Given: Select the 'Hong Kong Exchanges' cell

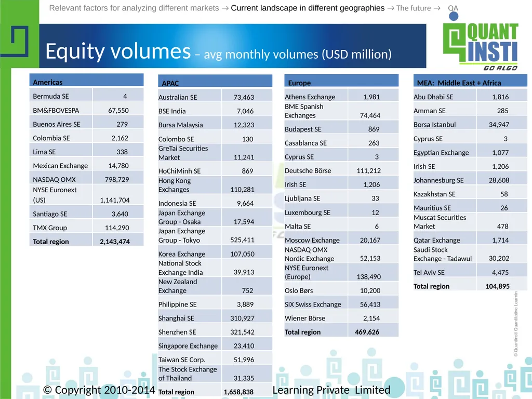Looking at the screenshot, I should point(190,185).
